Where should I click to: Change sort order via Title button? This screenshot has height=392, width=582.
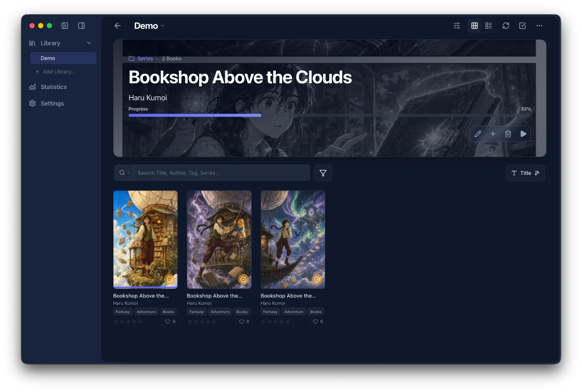526,173
